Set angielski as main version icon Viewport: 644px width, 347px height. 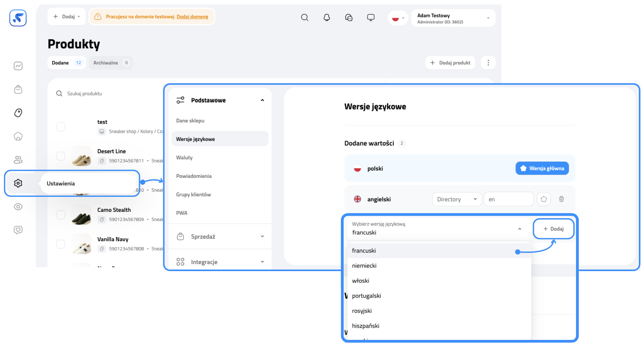pyautogui.click(x=544, y=199)
